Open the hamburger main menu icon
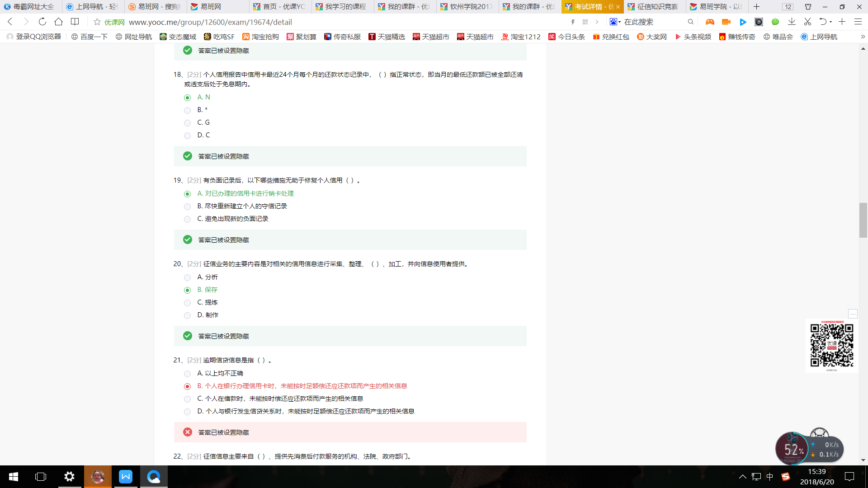This screenshot has width=868, height=488. coord(858,22)
